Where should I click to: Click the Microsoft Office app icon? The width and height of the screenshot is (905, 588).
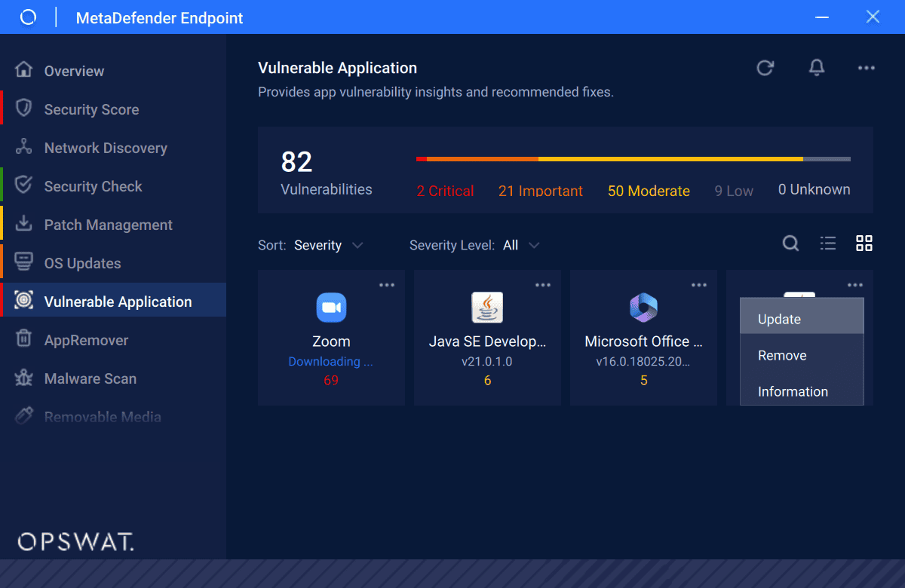coord(643,308)
